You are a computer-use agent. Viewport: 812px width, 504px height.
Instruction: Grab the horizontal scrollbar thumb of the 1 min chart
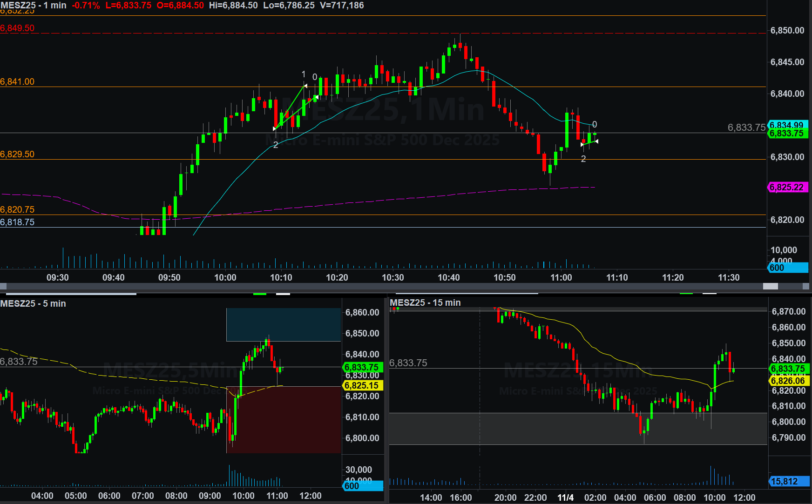(x=770, y=286)
